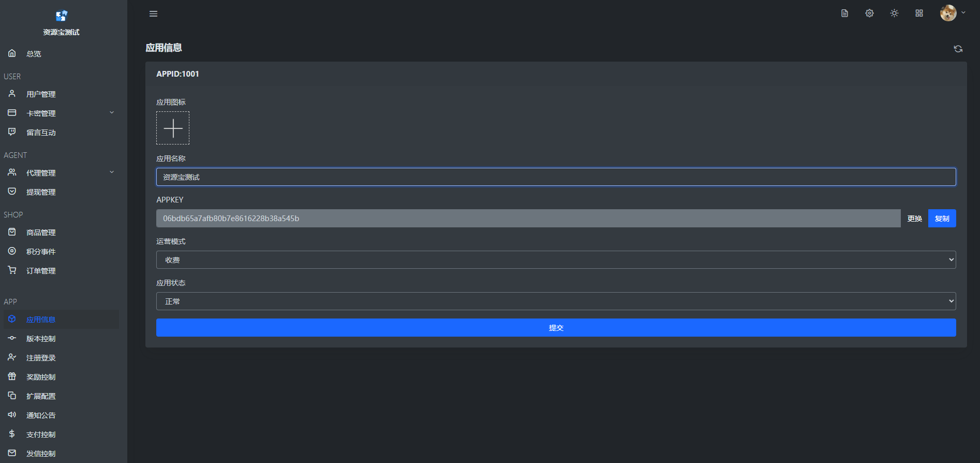
Task: Click the chat icon beside 留言互动
Action: click(x=12, y=132)
